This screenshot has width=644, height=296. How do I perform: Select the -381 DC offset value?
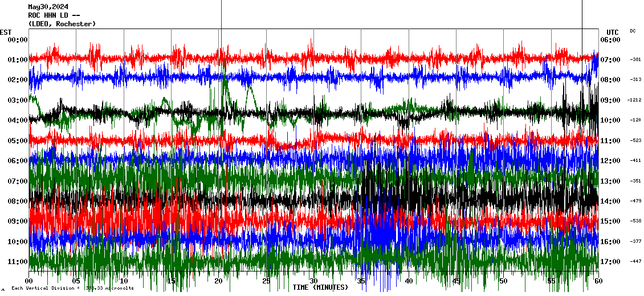(635, 60)
